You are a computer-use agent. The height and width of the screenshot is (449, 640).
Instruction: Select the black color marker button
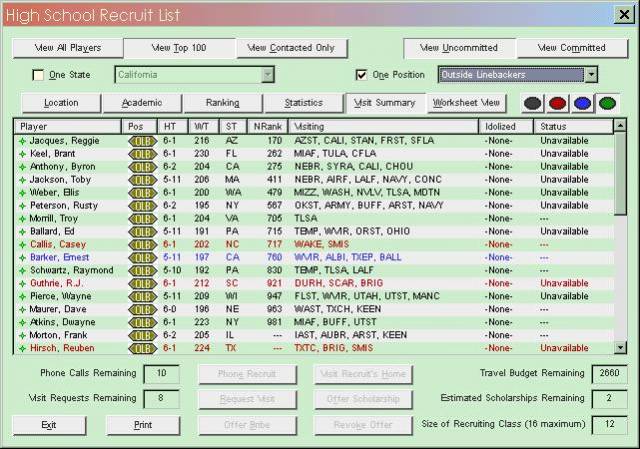[533, 103]
